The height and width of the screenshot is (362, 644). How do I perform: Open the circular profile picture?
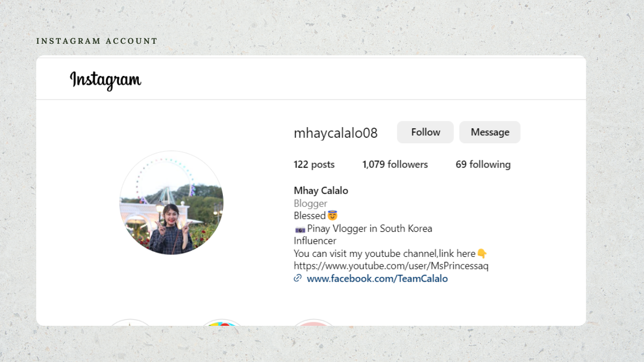pyautogui.click(x=171, y=203)
